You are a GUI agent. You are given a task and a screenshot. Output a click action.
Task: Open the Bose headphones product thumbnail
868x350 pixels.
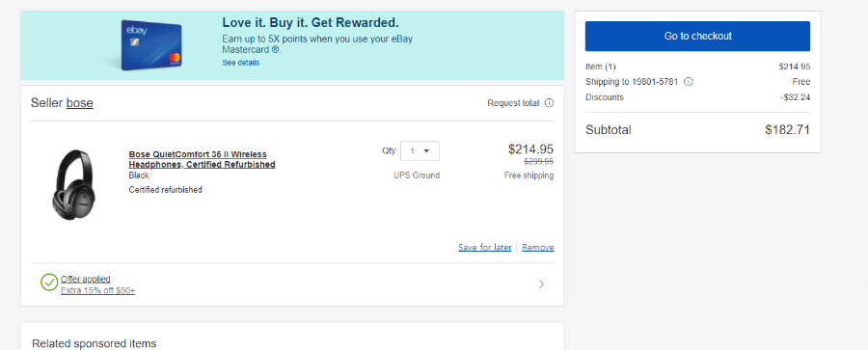click(73, 184)
